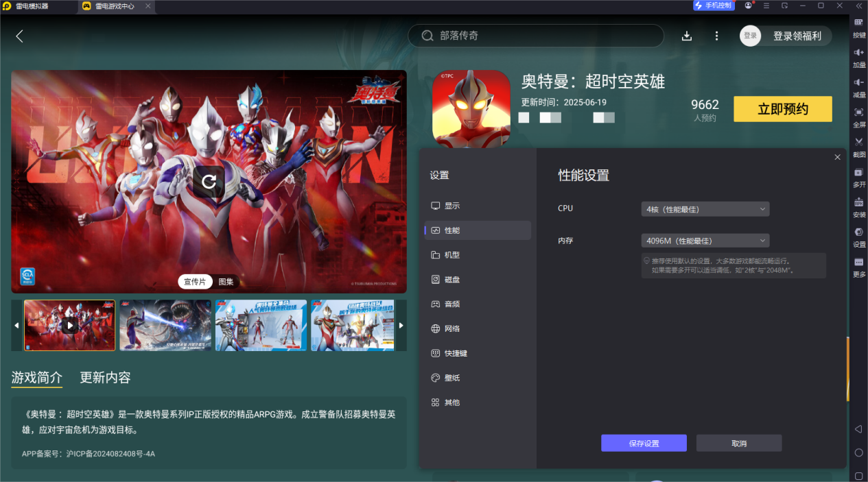Click the 部落传奇 search field
The height and width of the screenshot is (482, 868).
click(536, 36)
